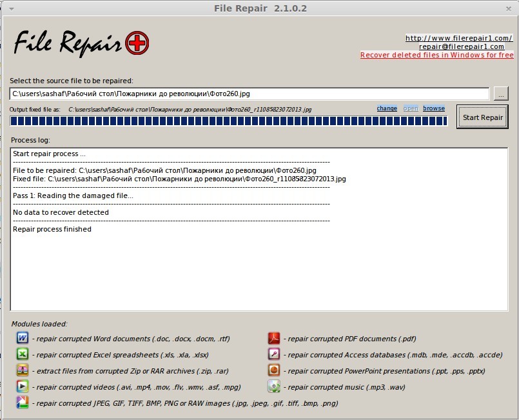Screen dimensions: 519x420
Task: Click inside the Process log text area
Action: point(259,229)
